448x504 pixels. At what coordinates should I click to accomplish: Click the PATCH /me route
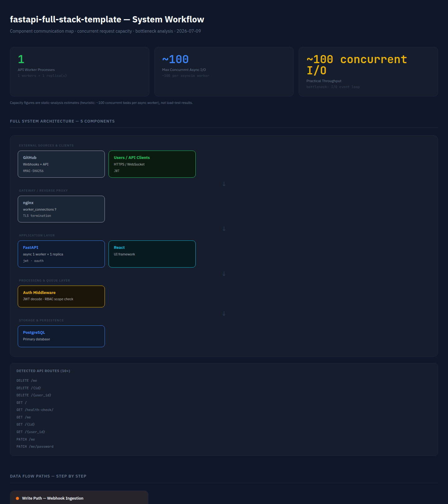point(26,439)
